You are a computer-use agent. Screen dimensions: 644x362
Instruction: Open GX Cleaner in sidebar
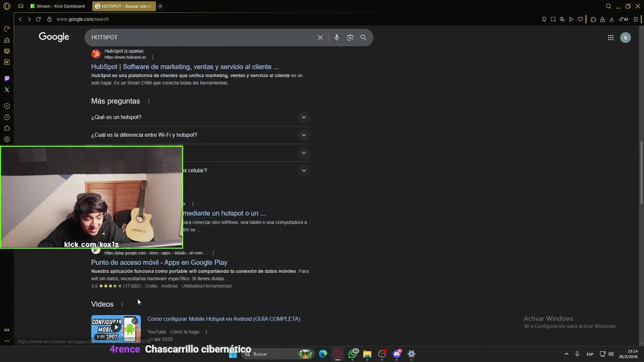7,40
